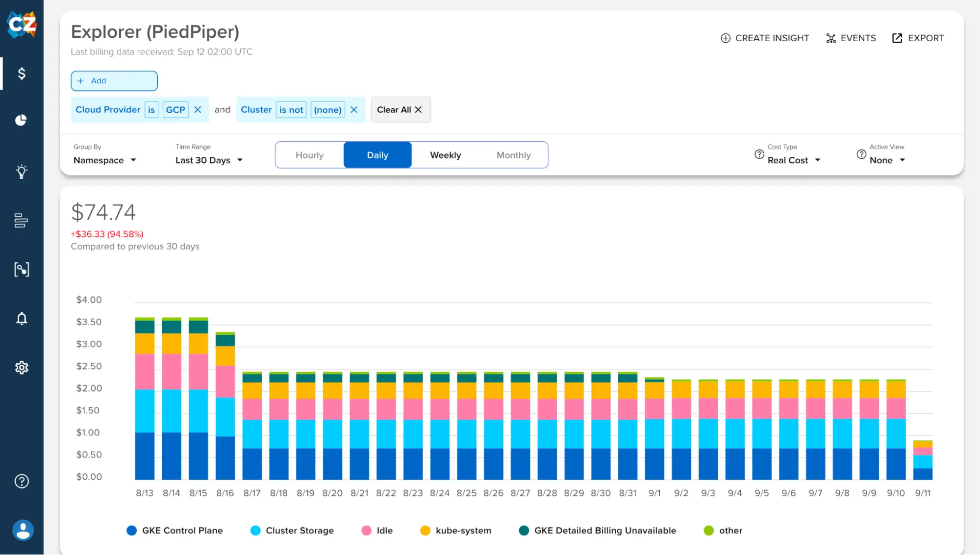The image size is (980, 555).
Task: Change the 'is not' operator on Cluster filter
Action: pos(291,110)
